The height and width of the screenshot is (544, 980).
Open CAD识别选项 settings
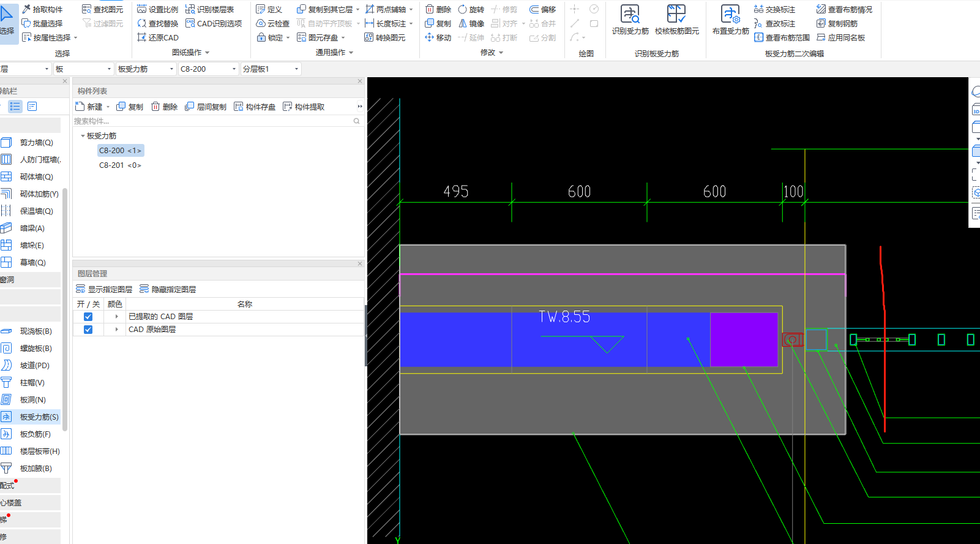coord(214,23)
